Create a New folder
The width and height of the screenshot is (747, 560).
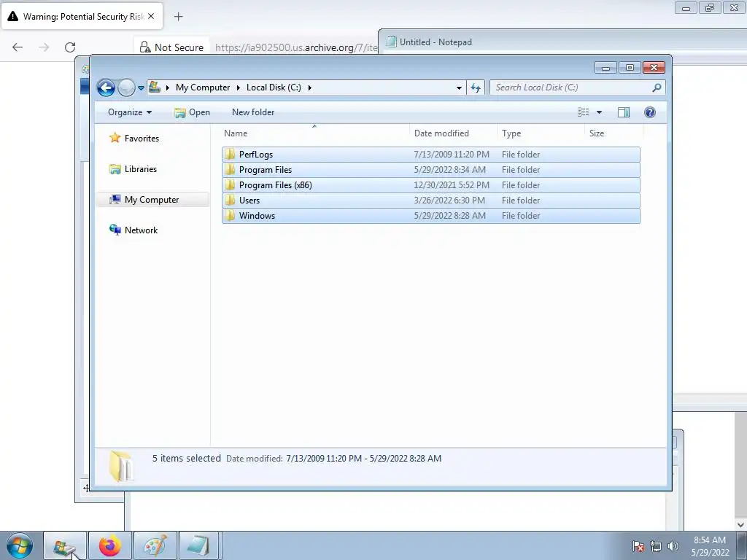[x=253, y=112]
